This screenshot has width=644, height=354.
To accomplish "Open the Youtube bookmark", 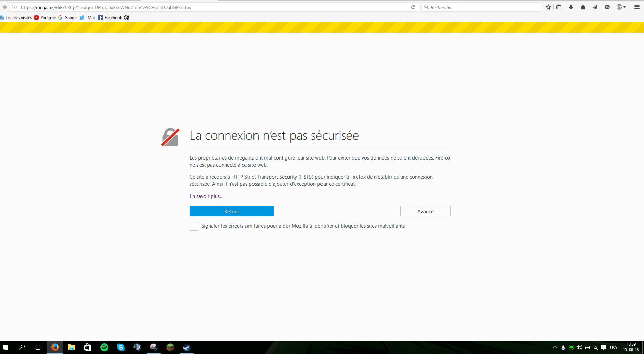I will coord(45,17).
